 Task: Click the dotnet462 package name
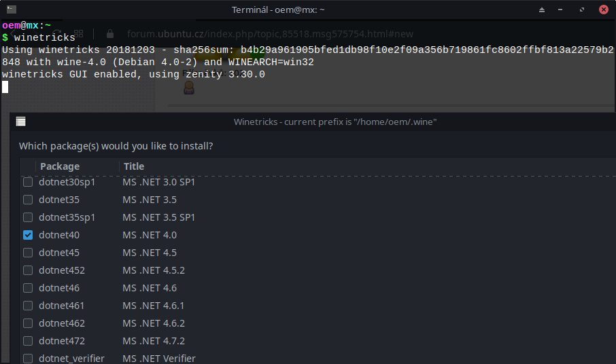tap(62, 323)
